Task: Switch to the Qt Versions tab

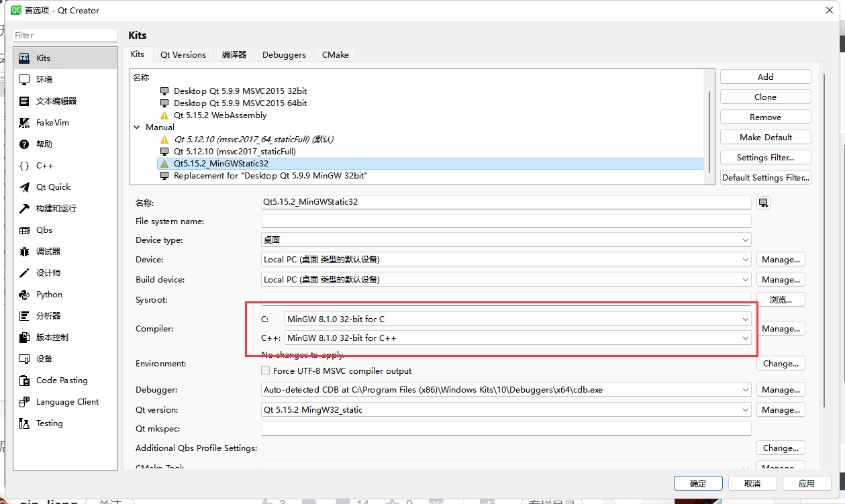Action: point(183,55)
